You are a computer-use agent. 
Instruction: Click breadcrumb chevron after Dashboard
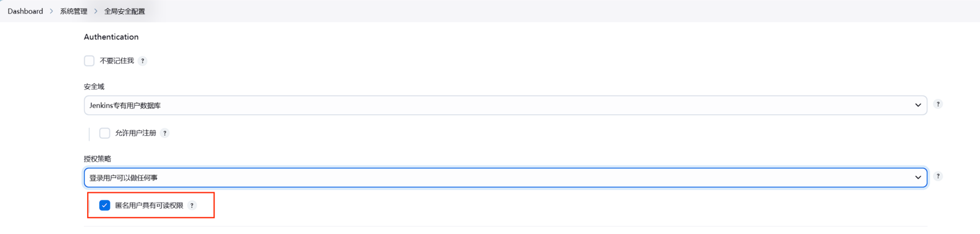click(52, 11)
